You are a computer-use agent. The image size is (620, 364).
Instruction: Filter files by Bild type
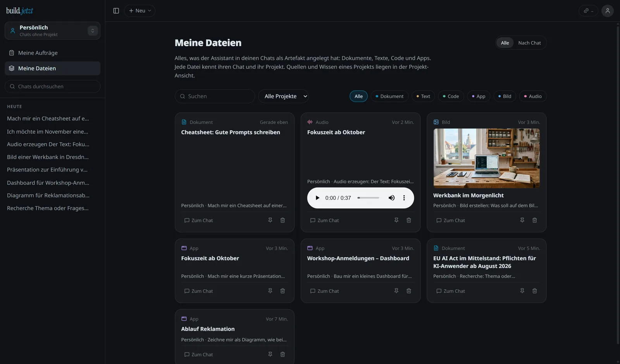505,96
